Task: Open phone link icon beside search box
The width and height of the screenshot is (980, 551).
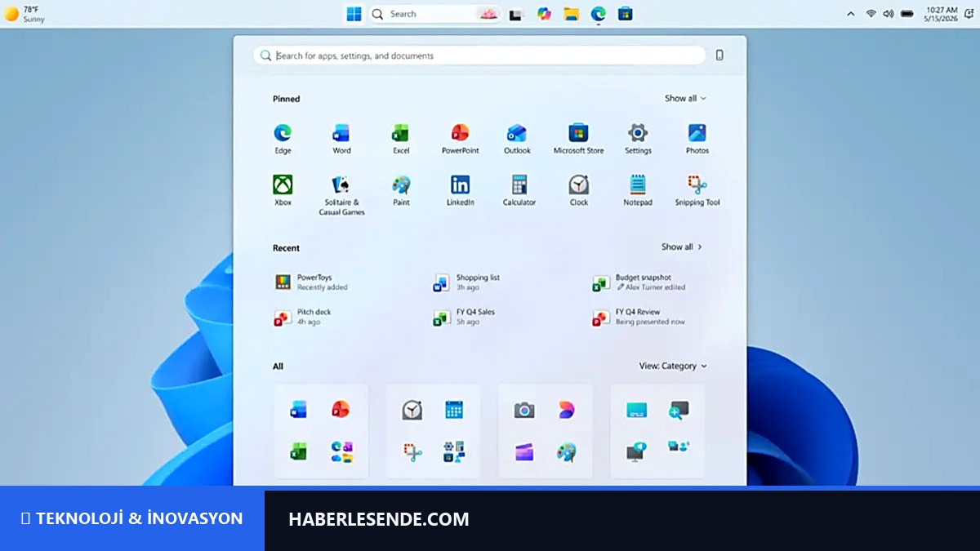Action: pyautogui.click(x=719, y=56)
